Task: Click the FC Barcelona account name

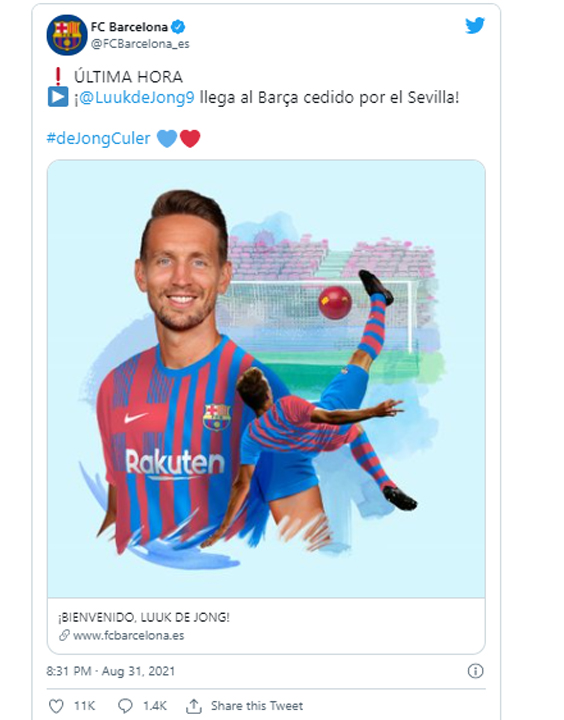Action: tap(129, 27)
